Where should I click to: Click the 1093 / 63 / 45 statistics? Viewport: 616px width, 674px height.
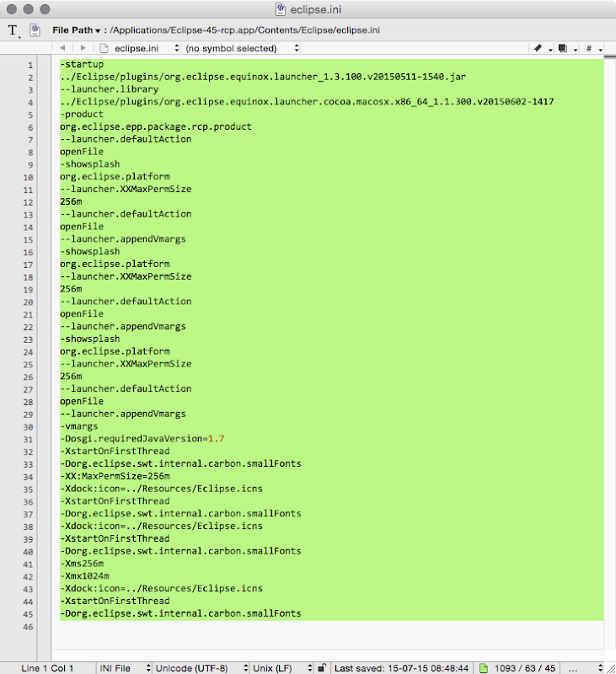click(524, 668)
